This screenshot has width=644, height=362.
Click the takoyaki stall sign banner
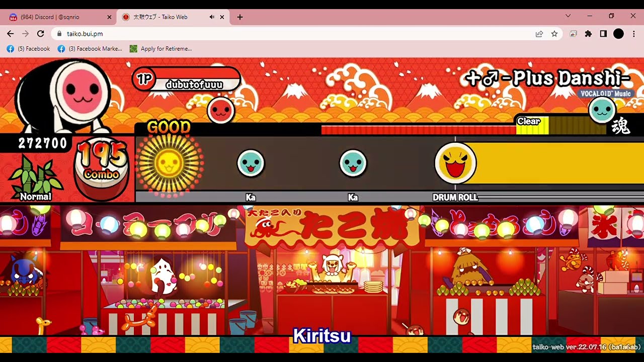coord(332,226)
